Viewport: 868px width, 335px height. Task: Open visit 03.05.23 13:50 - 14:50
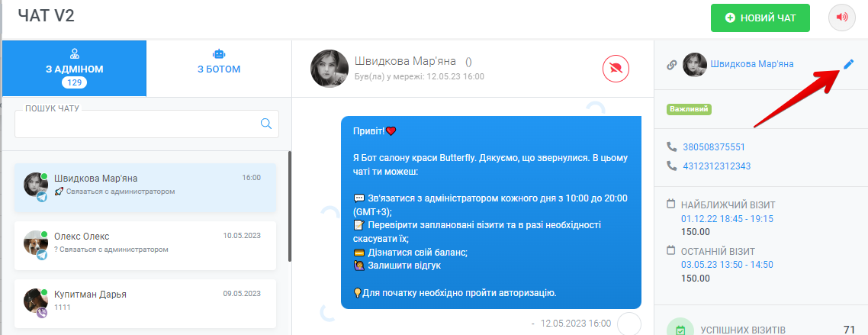(727, 265)
